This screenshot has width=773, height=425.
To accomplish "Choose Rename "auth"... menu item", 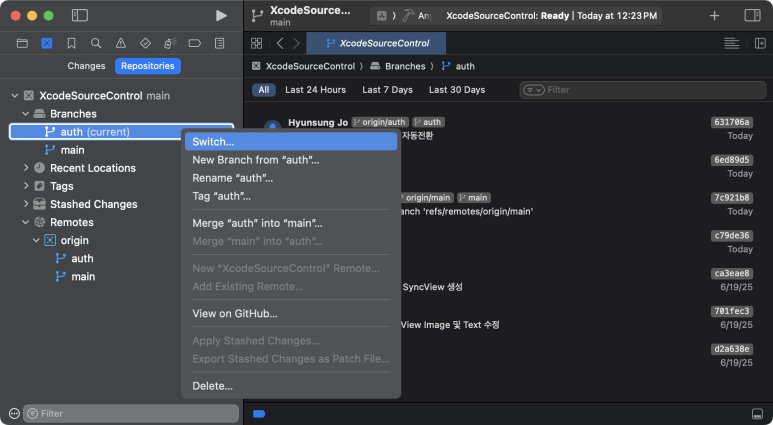I will 291,178.
